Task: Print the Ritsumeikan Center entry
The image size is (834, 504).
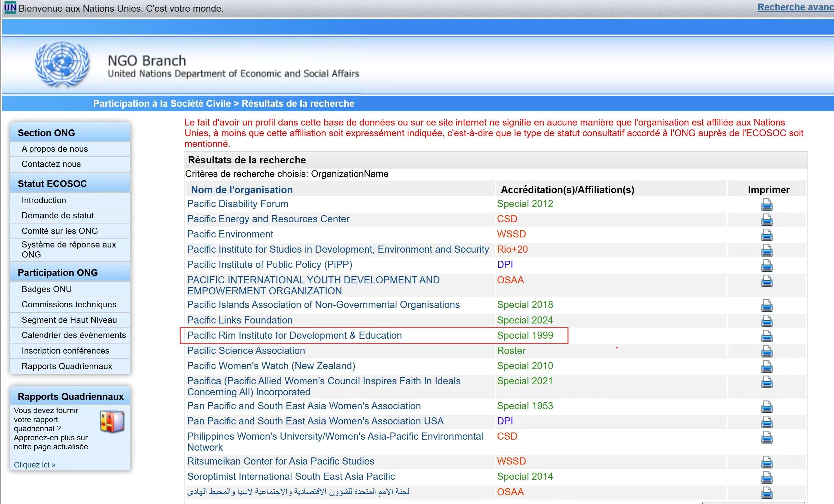Action: tap(767, 462)
